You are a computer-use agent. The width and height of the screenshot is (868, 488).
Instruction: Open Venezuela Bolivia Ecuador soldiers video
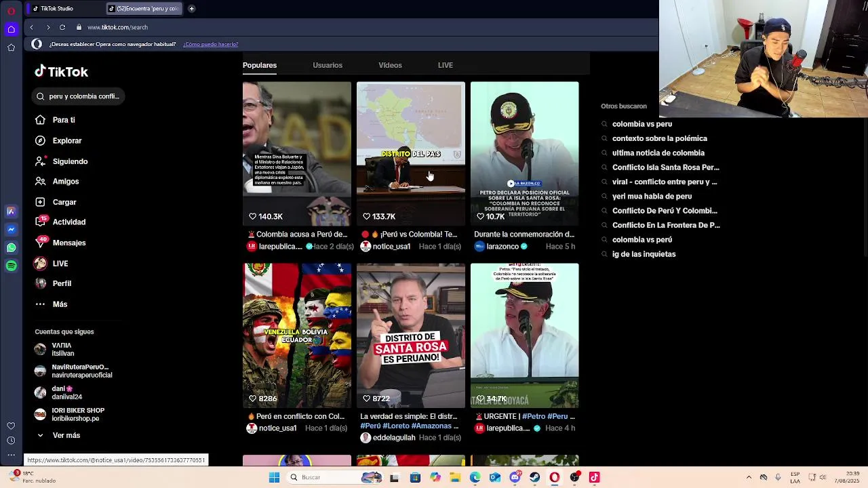(x=297, y=335)
